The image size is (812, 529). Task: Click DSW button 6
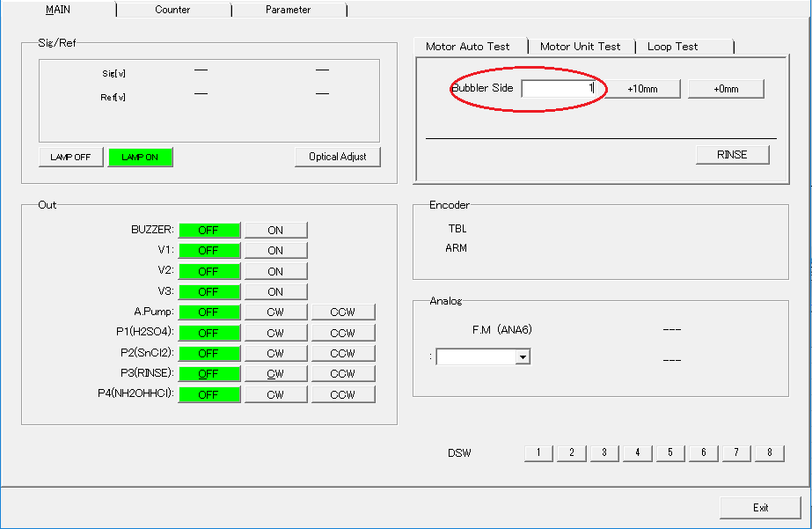coord(703,452)
